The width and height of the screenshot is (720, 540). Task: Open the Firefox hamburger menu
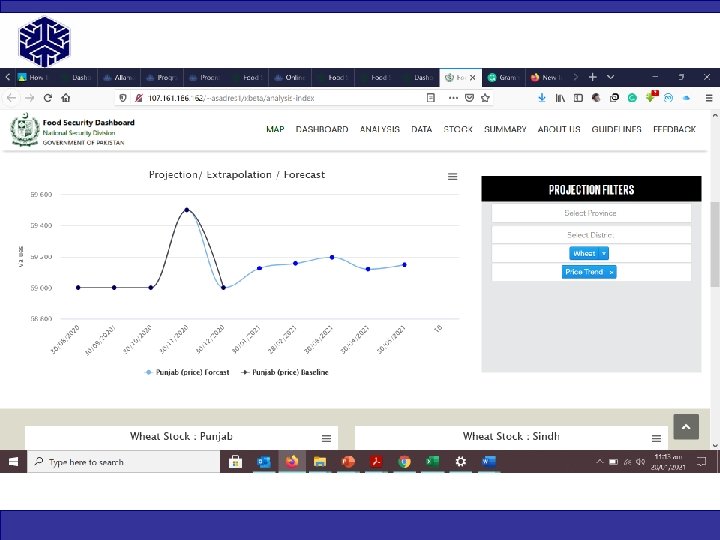[x=709, y=98]
